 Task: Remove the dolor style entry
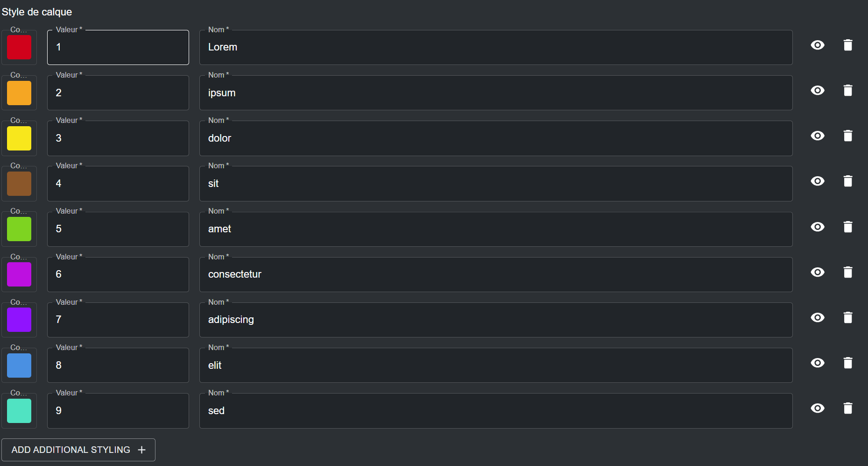[x=848, y=136]
